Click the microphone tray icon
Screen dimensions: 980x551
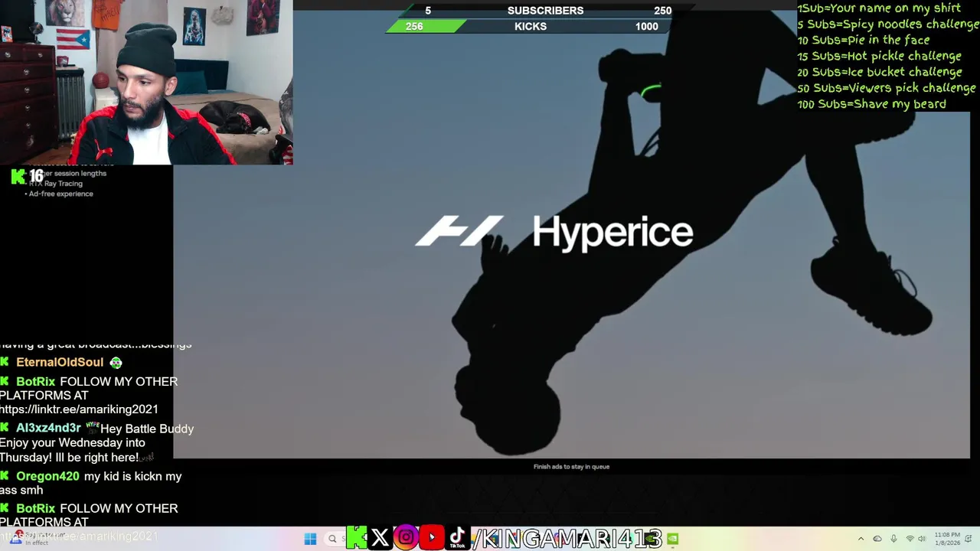[893, 539]
